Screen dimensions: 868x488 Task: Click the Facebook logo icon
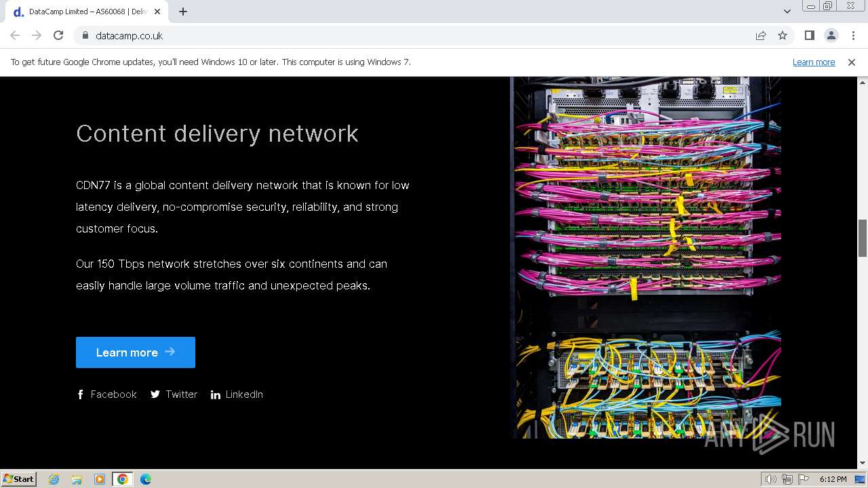80,394
